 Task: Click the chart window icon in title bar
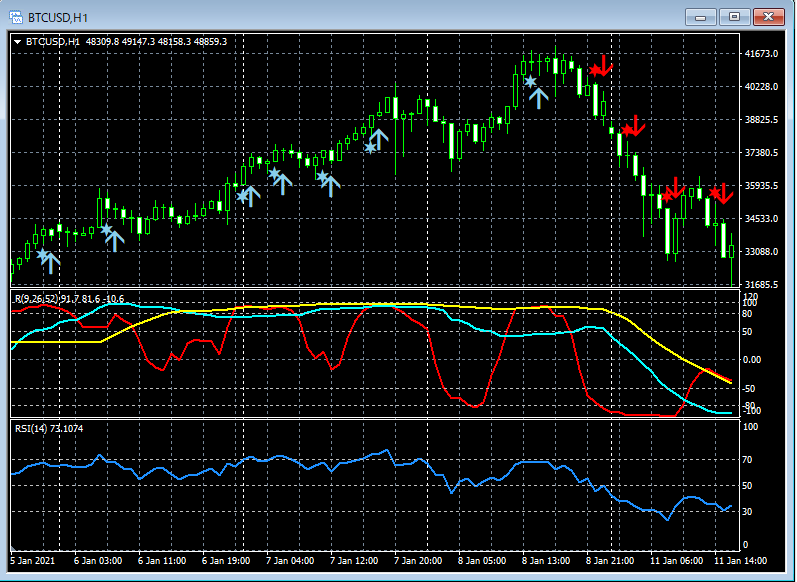(16, 17)
